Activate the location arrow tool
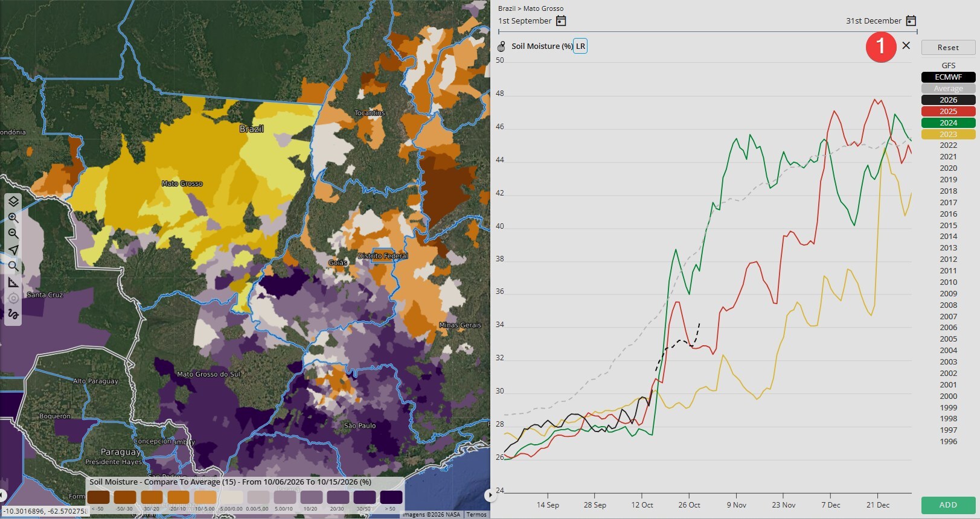 [x=13, y=250]
